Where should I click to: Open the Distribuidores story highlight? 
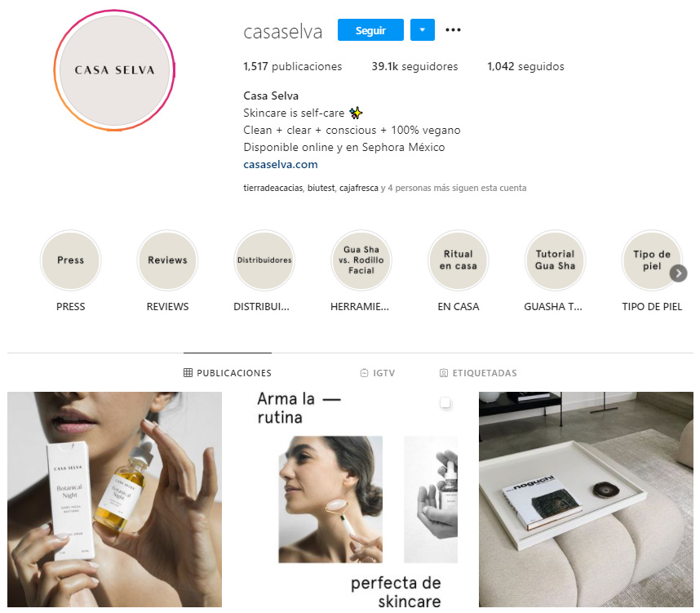(x=264, y=260)
